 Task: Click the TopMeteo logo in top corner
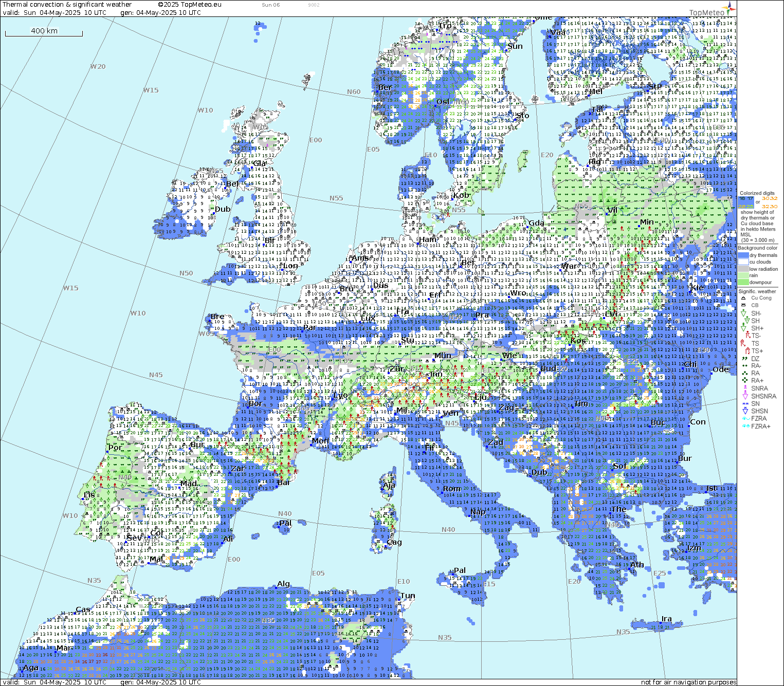(x=712, y=10)
